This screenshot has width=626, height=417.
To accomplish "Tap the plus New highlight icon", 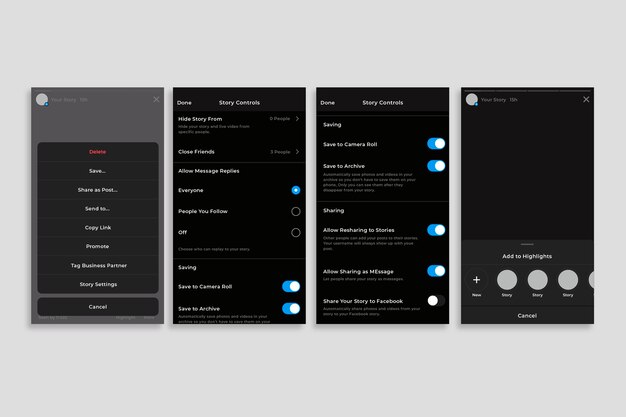I will pyautogui.click(x=476, y=280).
